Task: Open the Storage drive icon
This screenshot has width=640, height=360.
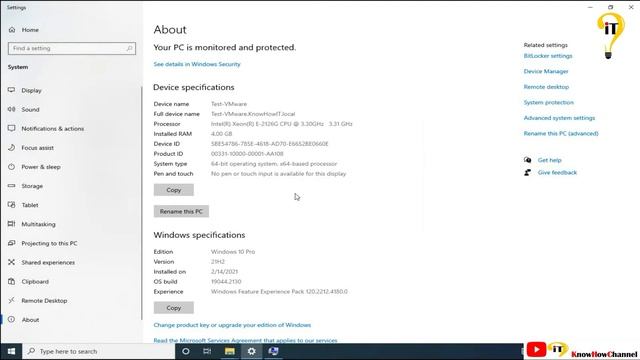Action: point(11,186)
